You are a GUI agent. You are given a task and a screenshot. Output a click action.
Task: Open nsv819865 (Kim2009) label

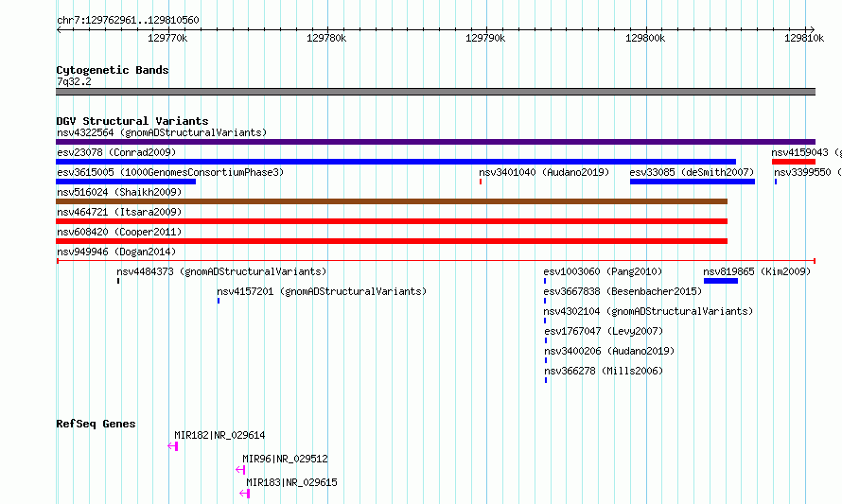[757, 271]
